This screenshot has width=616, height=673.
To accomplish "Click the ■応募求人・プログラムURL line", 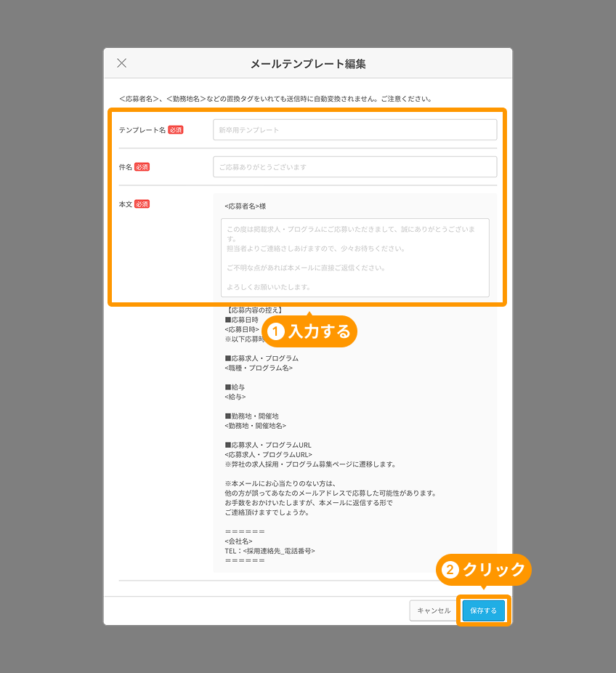I will [268, 445].
